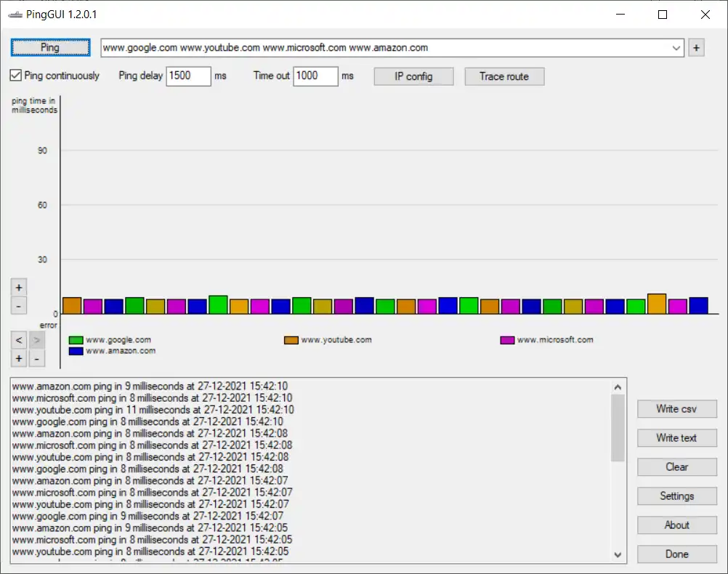Click the green www.google.com legend swatch
728x574 pixels.
pos(76,340)
